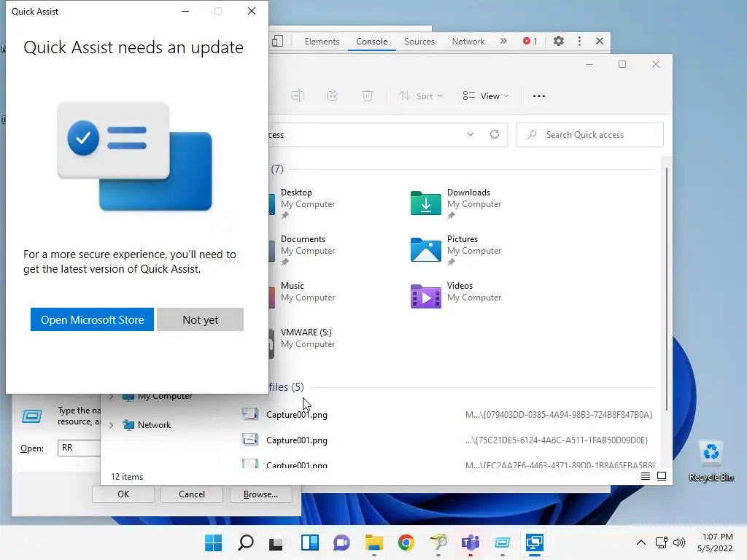
Task: Open the Network tab in DevTools
Action: pos(468,42)
